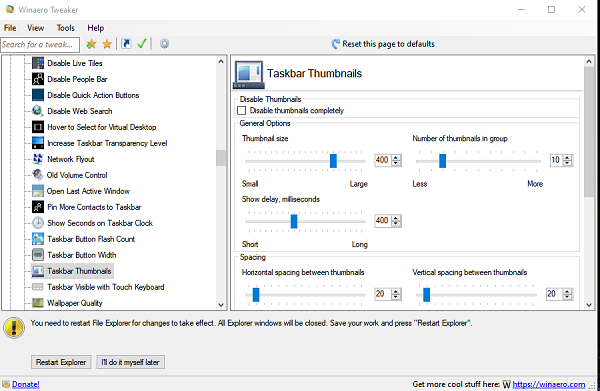Open the Tools menu

tap(65, 28)
